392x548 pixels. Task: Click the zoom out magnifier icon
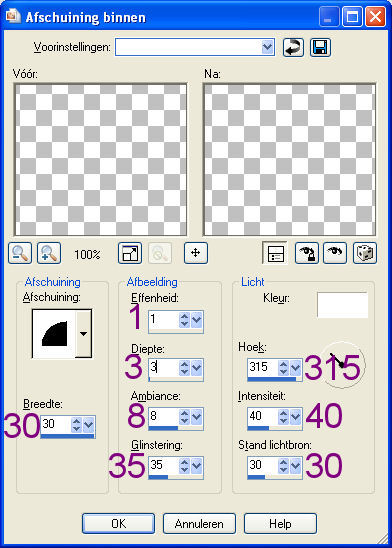[20, 253]
